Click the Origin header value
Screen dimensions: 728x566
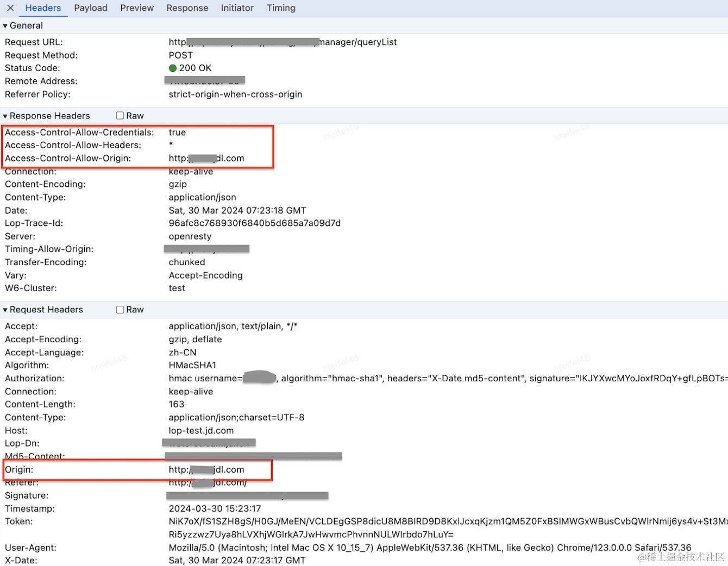pyautogui.click(x=206, y=469)
